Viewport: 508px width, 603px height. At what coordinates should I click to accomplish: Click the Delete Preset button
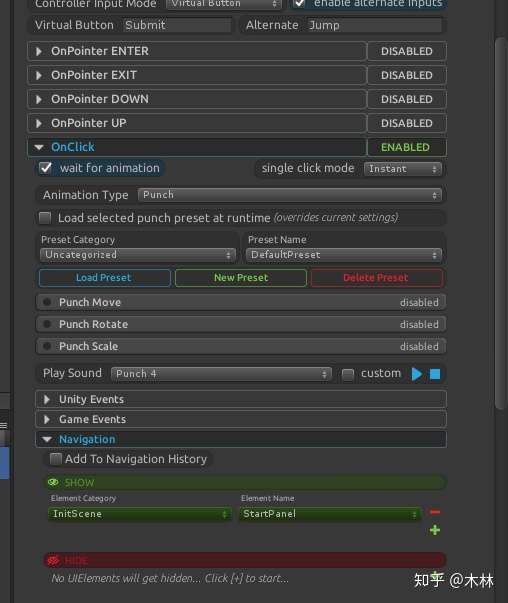coord(376,278)
